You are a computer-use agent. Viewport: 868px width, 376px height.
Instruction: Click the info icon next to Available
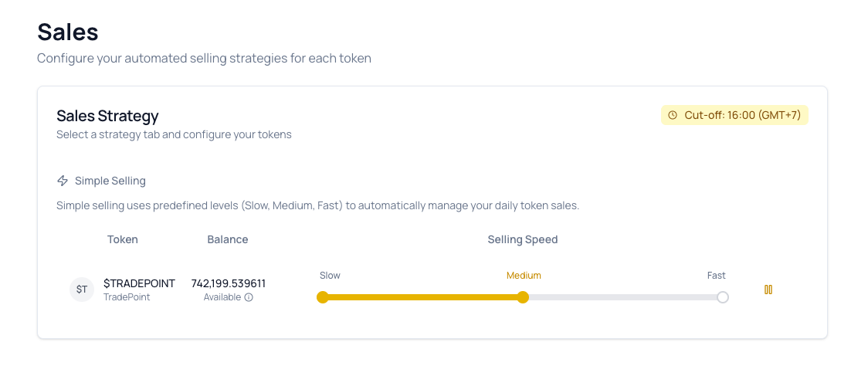(249, 297)
